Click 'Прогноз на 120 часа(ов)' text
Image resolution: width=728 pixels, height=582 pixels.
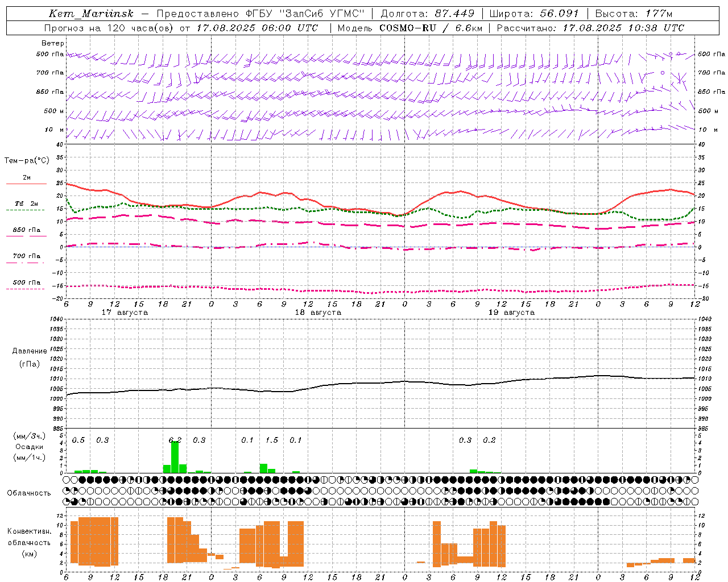[x=109, y=28]
